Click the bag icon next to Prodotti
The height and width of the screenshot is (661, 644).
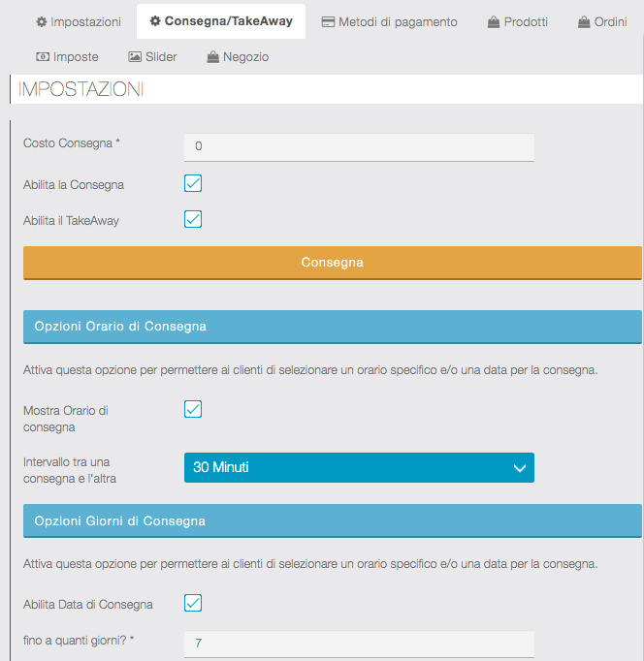494,21
